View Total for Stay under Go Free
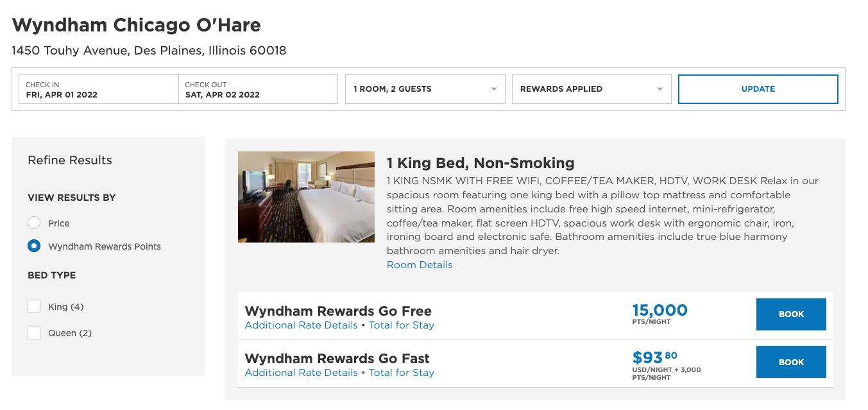The width and height of the screenshot is (868, 410). coord(402,325)
